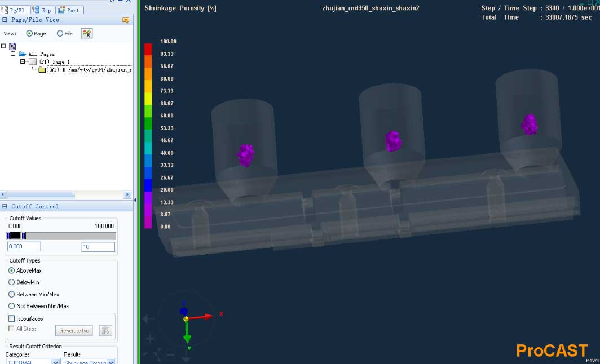Image resolution: width=600 pixels, height=364 pixels.
Task: Toggle the All Steps checkbox
Action: (x=11, y=329)
